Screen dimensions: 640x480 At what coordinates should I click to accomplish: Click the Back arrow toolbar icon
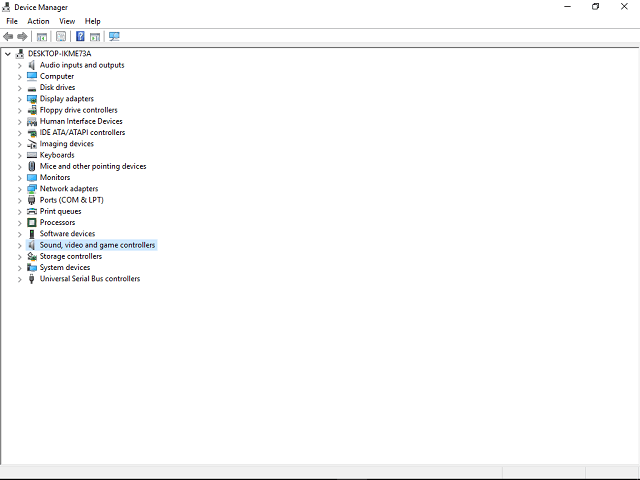(x=8, y=37)
